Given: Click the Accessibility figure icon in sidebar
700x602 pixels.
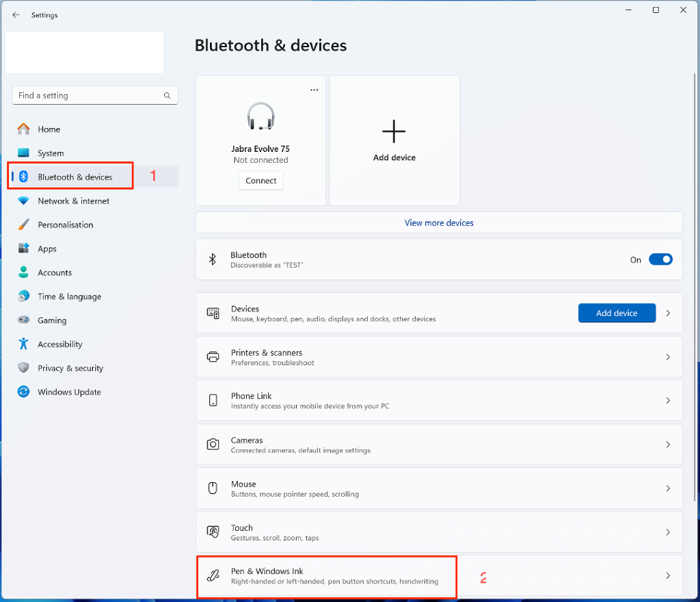Looking at the screenshot, I should click(x=24, y=344).
